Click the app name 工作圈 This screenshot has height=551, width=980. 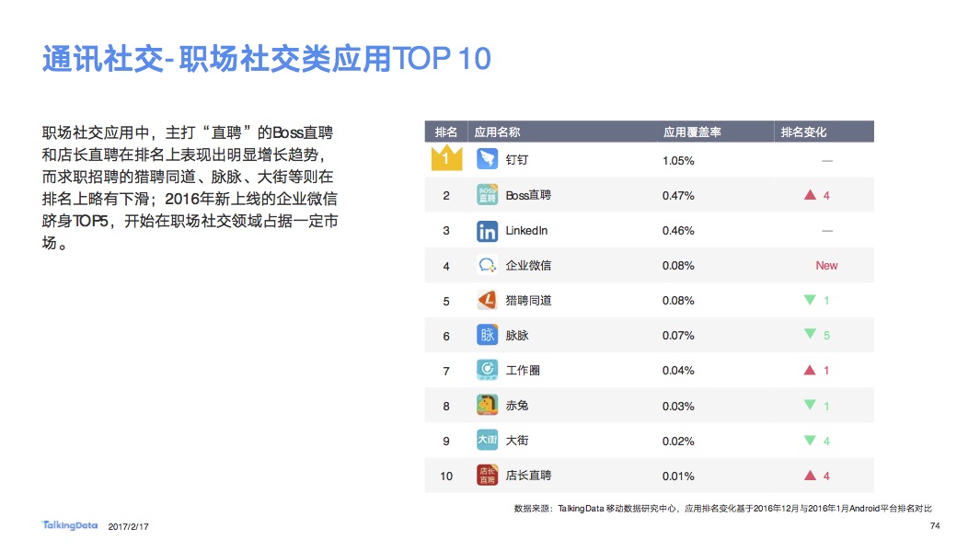coord(523,371)
